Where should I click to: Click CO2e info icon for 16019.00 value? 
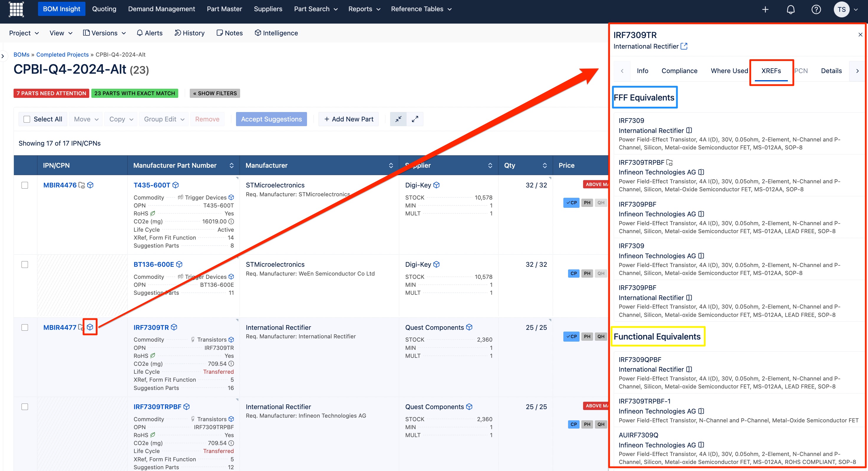click(231, 222)
